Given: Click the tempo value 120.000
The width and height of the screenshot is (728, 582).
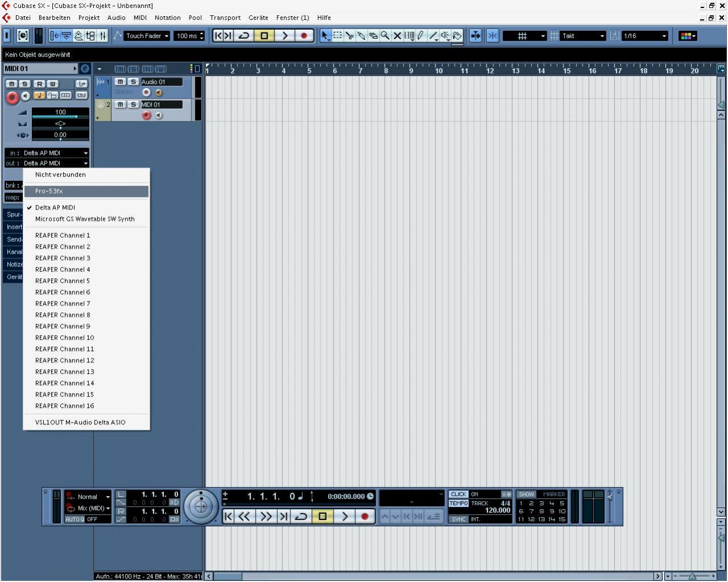Looking at the screenshot, I should 497,511.
